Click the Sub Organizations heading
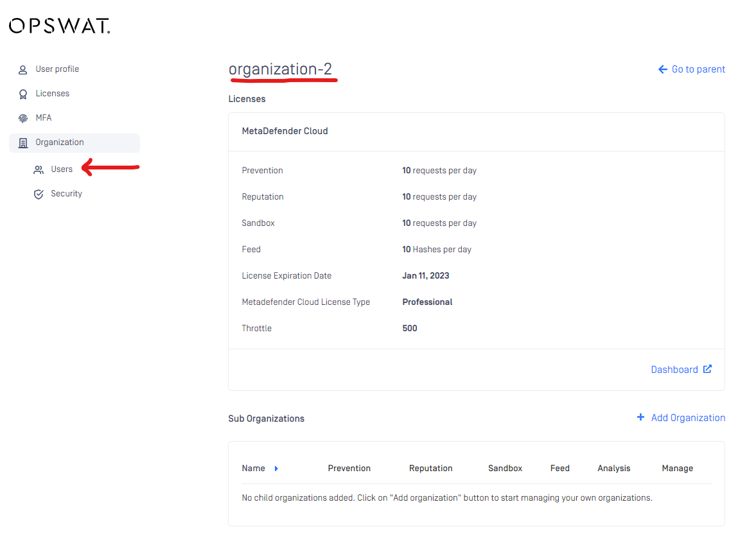756x536 pixels. (266, 419)
